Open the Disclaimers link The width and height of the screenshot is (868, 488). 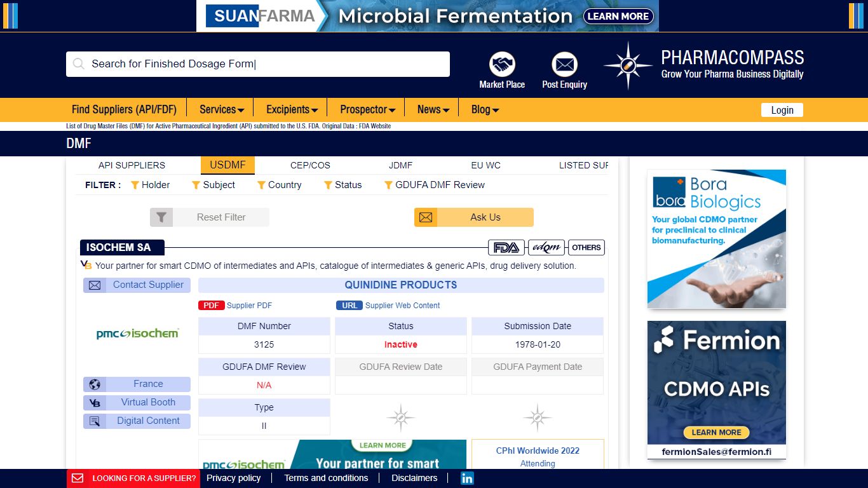pyautogui.click(x=414, y=478)
